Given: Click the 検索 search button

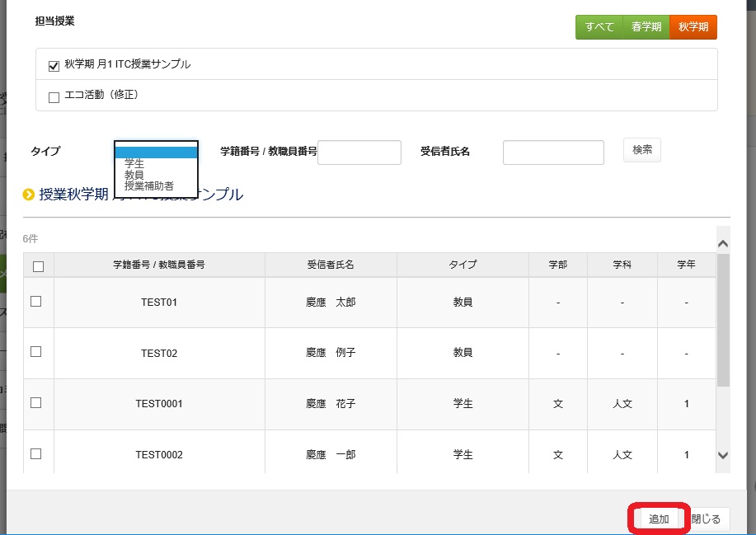Looking at the screenshot, I should 641,150.
